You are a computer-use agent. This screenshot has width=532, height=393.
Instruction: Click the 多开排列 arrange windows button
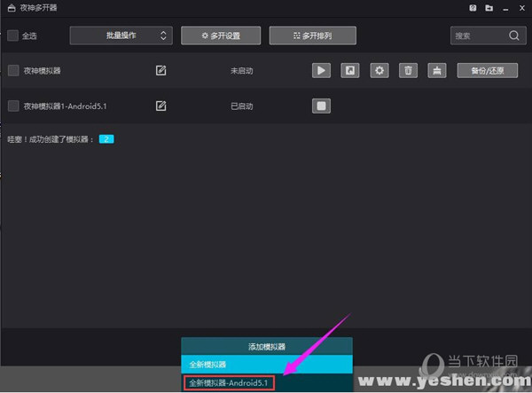312,35
